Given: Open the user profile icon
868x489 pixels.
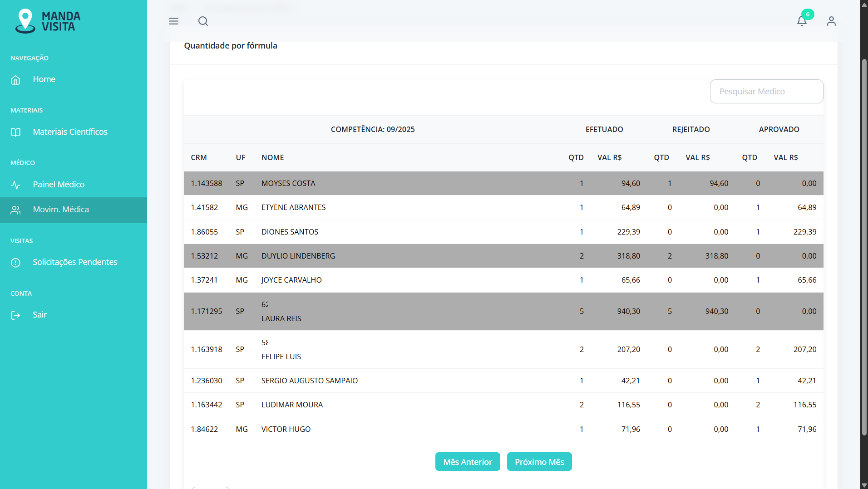Looking at the screenshot, I should pos(831,21).
